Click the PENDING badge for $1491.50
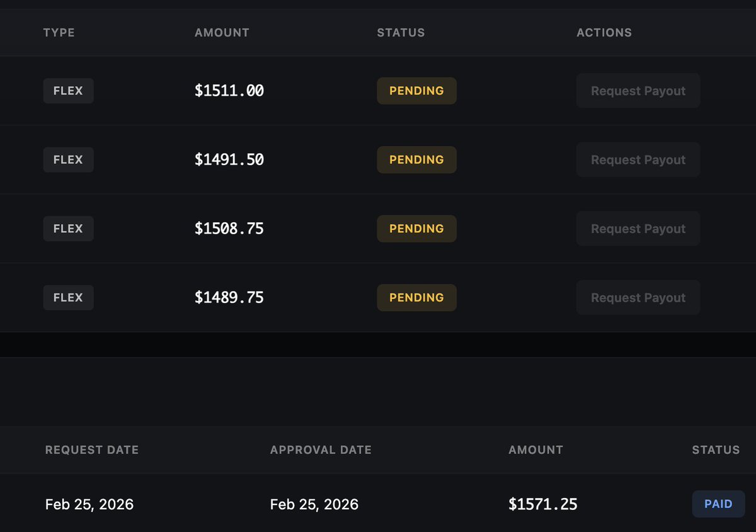756x532 pixels. click(416, 160)
